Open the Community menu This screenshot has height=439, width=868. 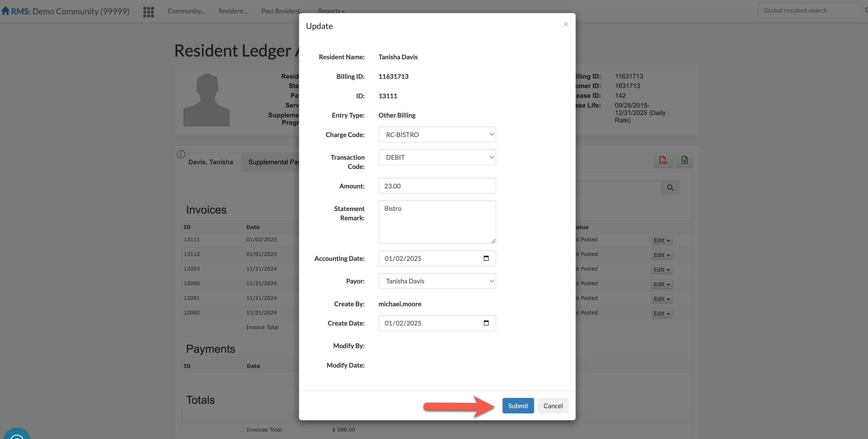[x=186, y=11]
